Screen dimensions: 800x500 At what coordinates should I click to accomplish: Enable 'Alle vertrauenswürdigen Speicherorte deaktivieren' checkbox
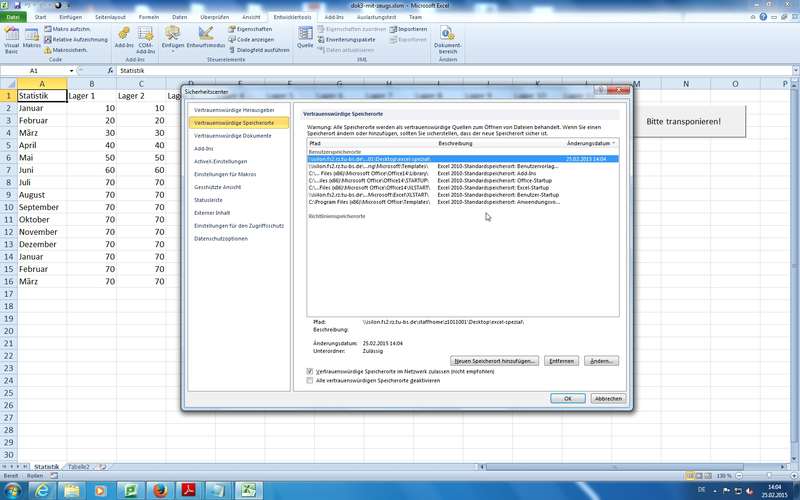[x=310, y=381]
